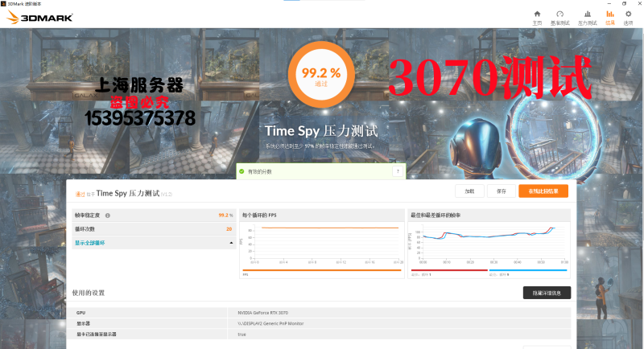Click the Time Spy 压力测试 panel title
This screenshot has width=644, height=349.
[128, 193]
